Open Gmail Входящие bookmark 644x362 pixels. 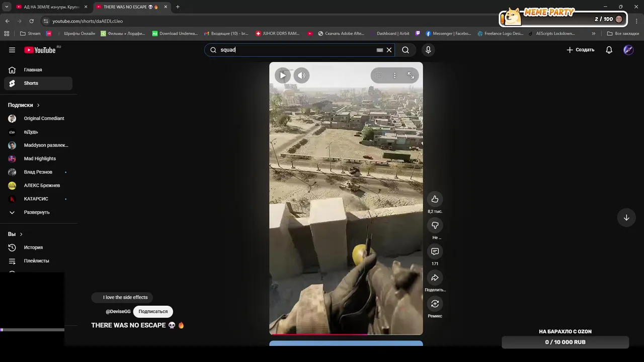click(x=226, y=34)
